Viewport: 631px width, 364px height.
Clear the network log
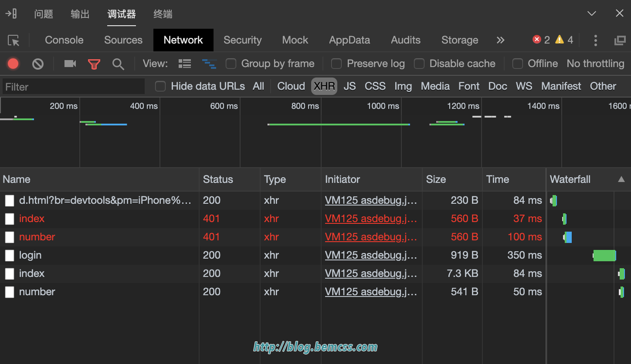[38, 64]
